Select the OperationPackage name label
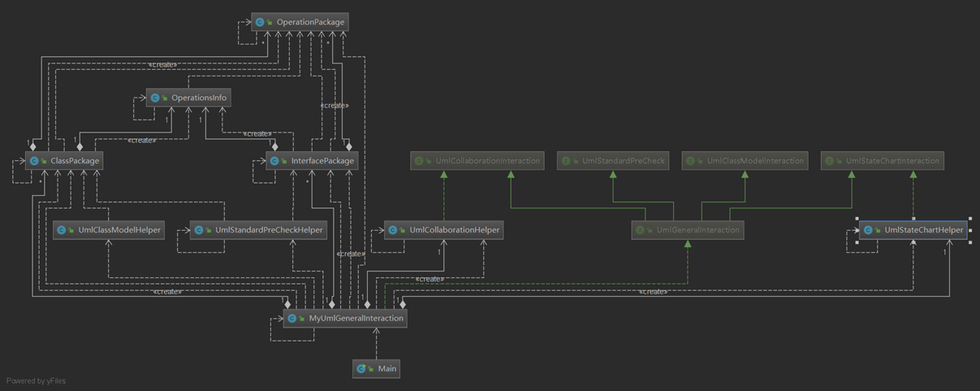This screenshot has width=980, height=391. 310,22
